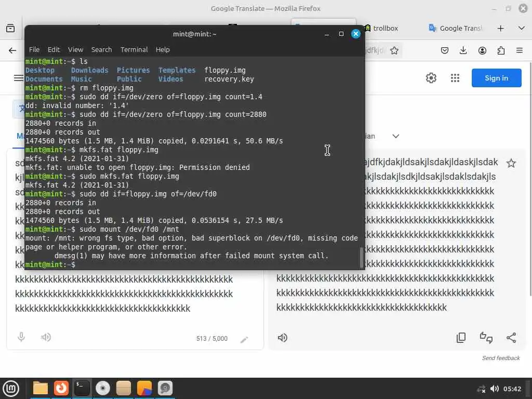The height and width of the screenshot is (399, 532).
Task: Open the volume tray icon
Action: (x=495, y=389)
